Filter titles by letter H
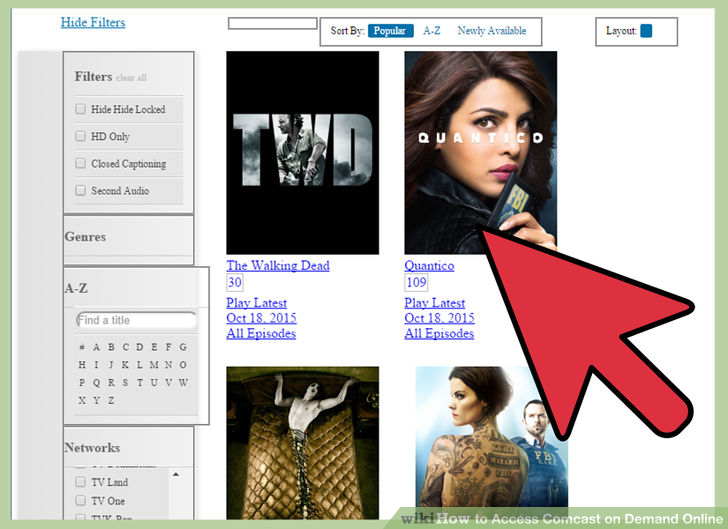The image size is (728, 529). (x=82, y=365)
